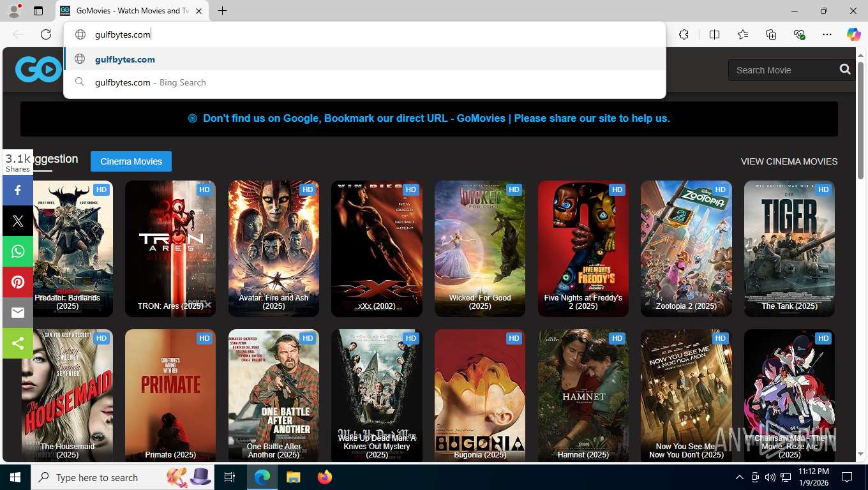Open Hamnet (2025) poster

point(583,396)
